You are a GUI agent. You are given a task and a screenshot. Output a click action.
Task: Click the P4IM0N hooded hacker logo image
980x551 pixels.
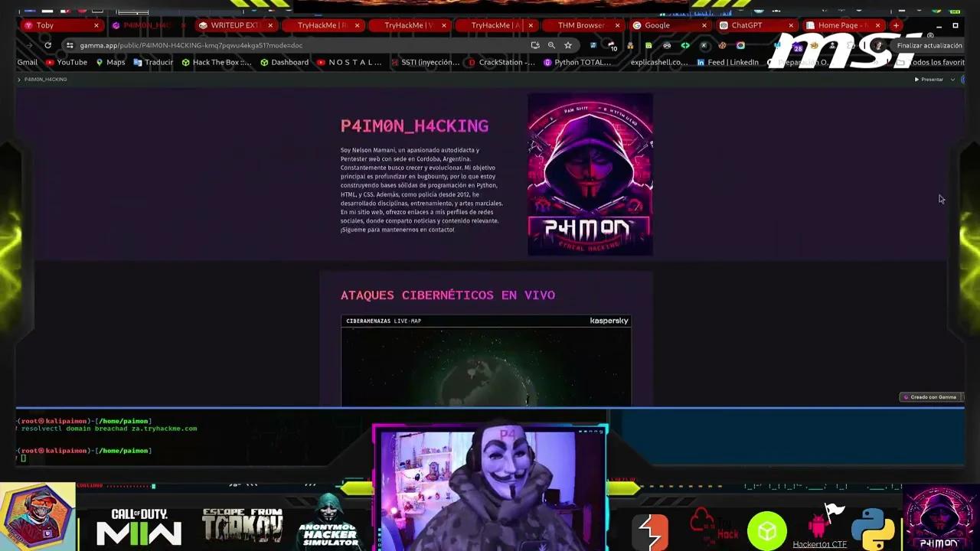(x=590, y=174)
